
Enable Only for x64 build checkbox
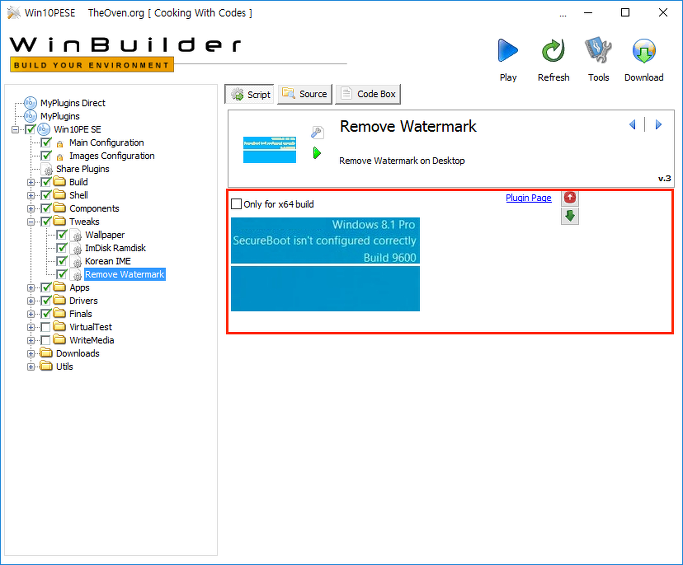coord(236,203)
